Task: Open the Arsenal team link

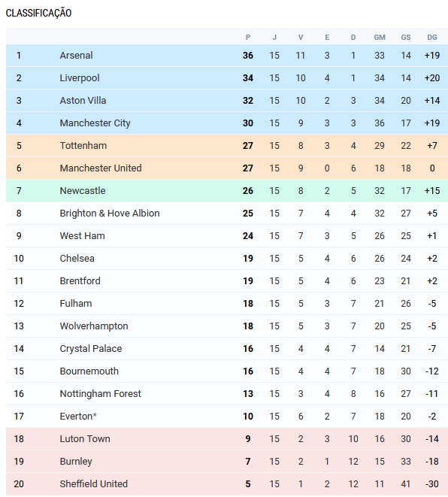Action: [x=76, y=56]
